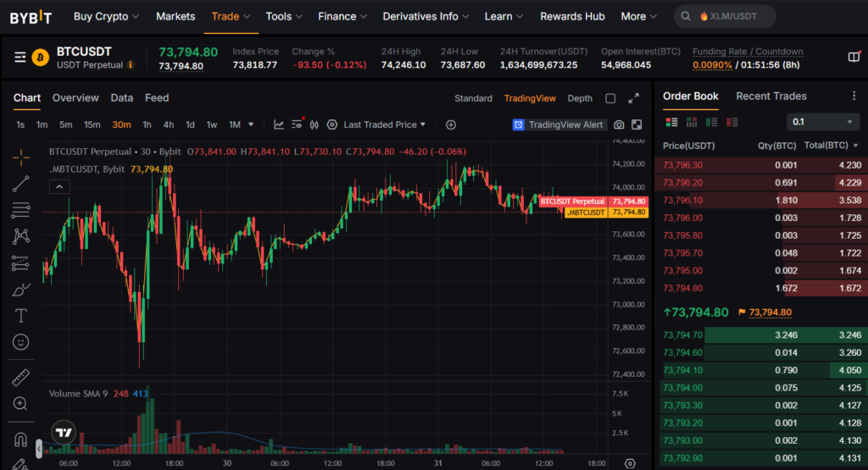The image size is (868, 470).
Task: Select the ruler measure tool
Action: 21,378
